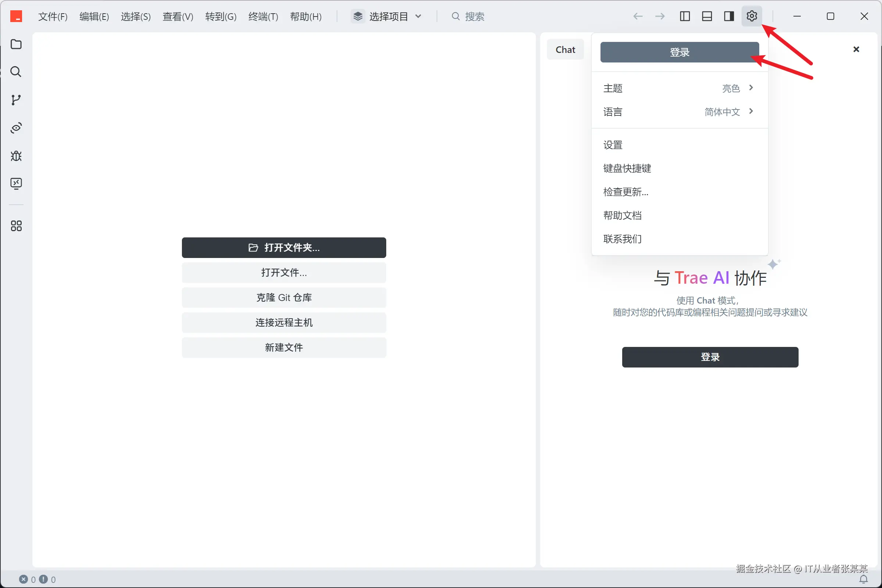This screenshot has height=588, width=882.
Task: Open the Source Control branch icon
Action: pos(16,100)
